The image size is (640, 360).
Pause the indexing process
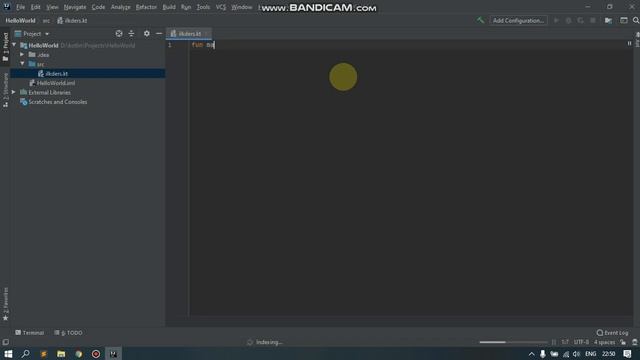[553, 342]
